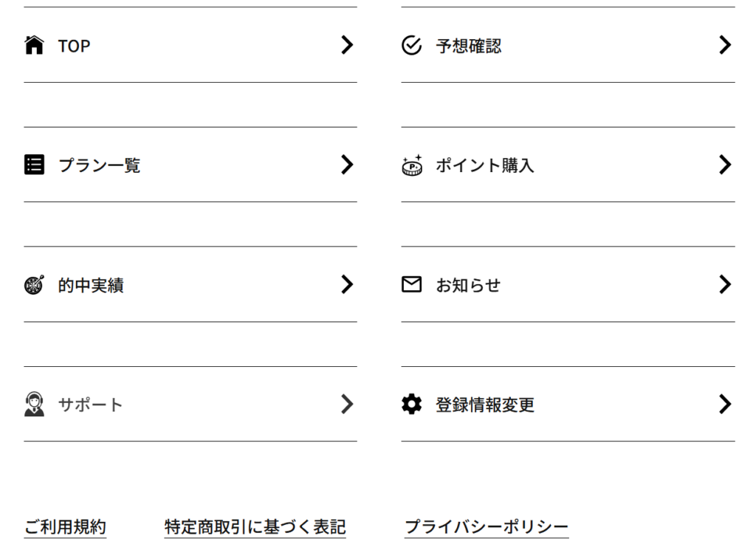Visit the 特定商取引に基づく表記 link
Image resolution: width=756 pixels, height=550 pixels.
point(255,526)
